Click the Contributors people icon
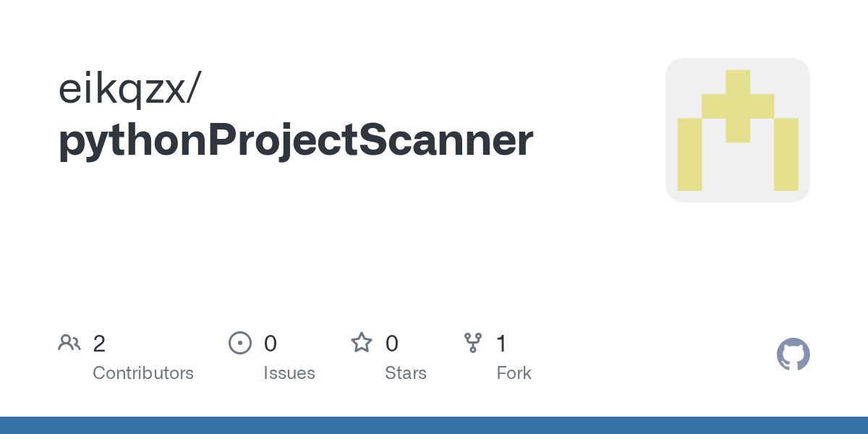The width and height of the screenshot is (868, 434). 69,343
